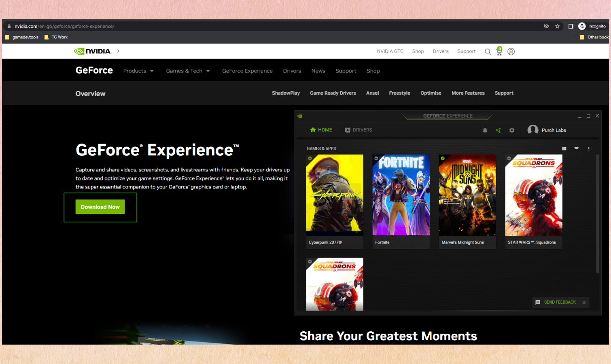611x364 pixels.
Task: Open the Fortnite game thumbnail
Action: pos(401,195)
